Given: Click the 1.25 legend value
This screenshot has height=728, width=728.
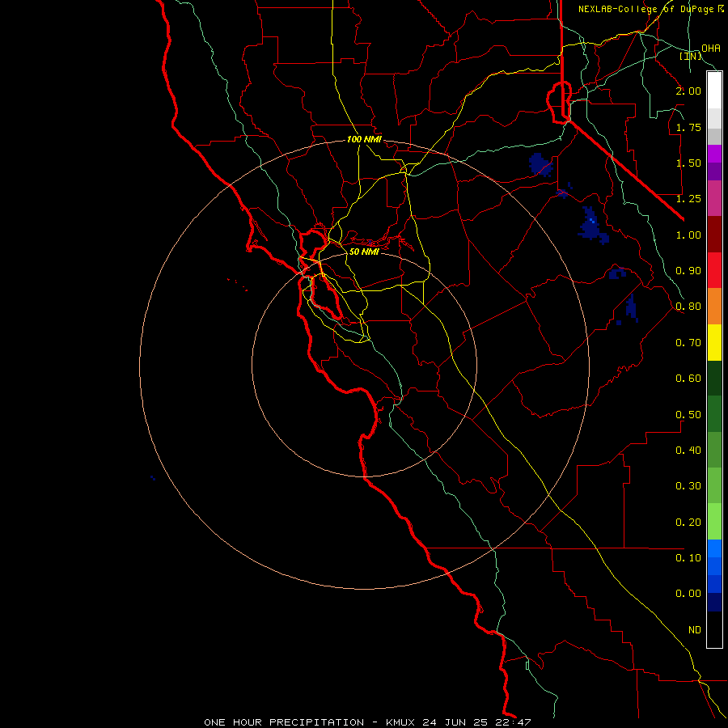Looking at the screenshot, I should [x=688, y=199].
